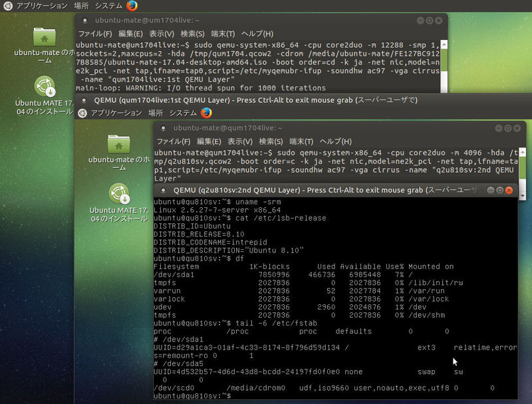The height and width of the screenshot is (404, 532).
Task: Click the qum1704live terminal window menu dot
Action: (163, 128)
